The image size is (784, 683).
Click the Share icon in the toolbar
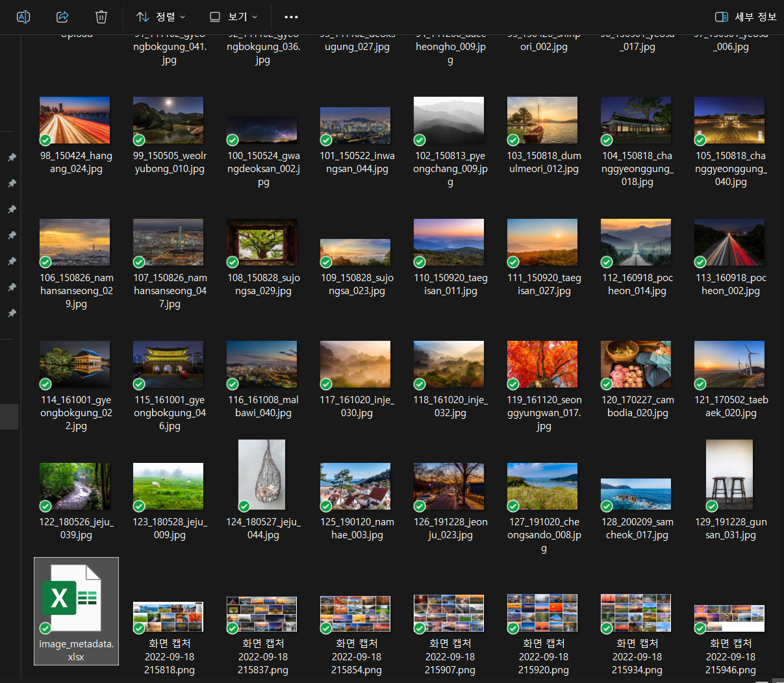[62, 17]
